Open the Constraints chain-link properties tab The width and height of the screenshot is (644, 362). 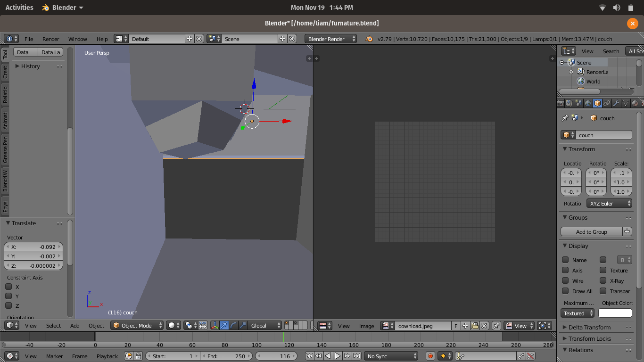tap(607, 103)
